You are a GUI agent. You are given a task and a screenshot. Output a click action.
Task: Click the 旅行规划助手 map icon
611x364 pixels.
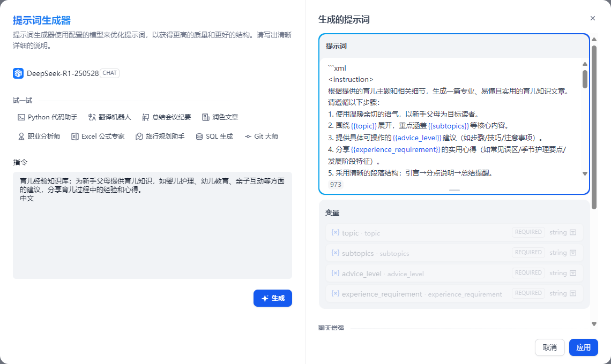tap(139, 136)
